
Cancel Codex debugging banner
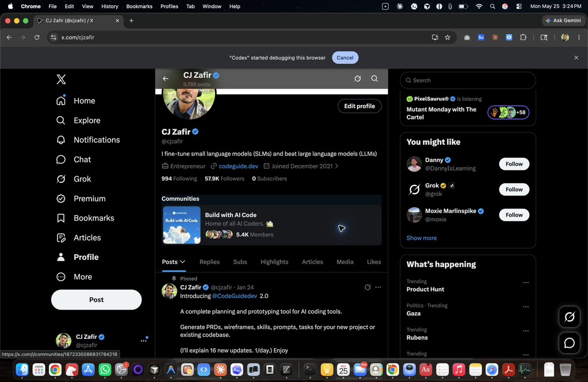(x=345, y=58)
